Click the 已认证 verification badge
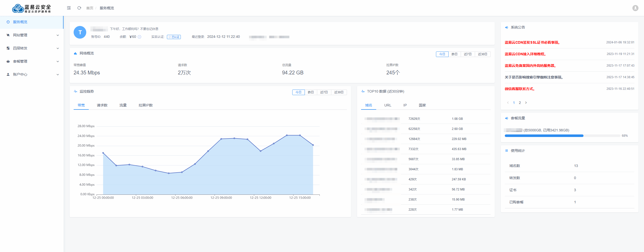Image resolution: width=644 pixels, height=252 pixels. [174, 37]
